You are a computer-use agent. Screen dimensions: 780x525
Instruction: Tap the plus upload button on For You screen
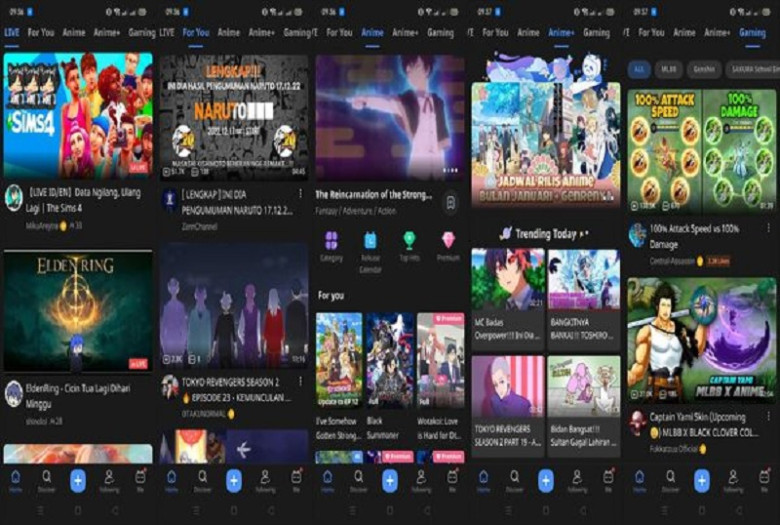tap(234, 481)
